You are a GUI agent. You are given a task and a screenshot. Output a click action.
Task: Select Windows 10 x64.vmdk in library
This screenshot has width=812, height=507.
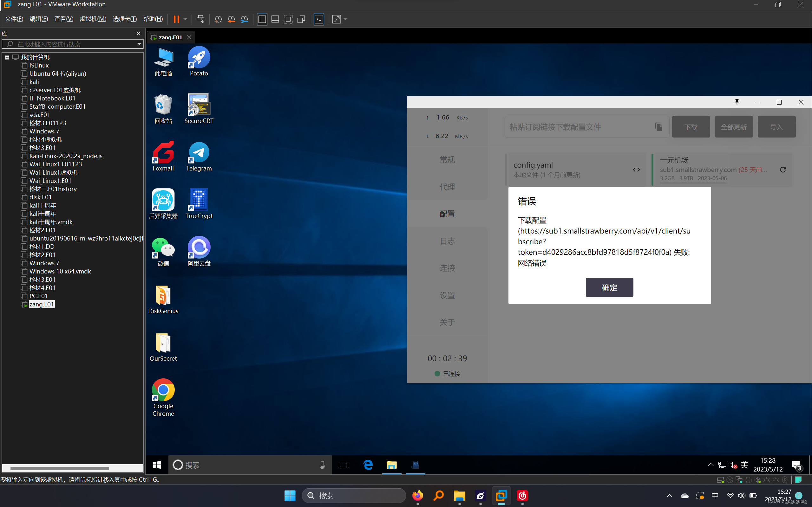click(60, 271)
